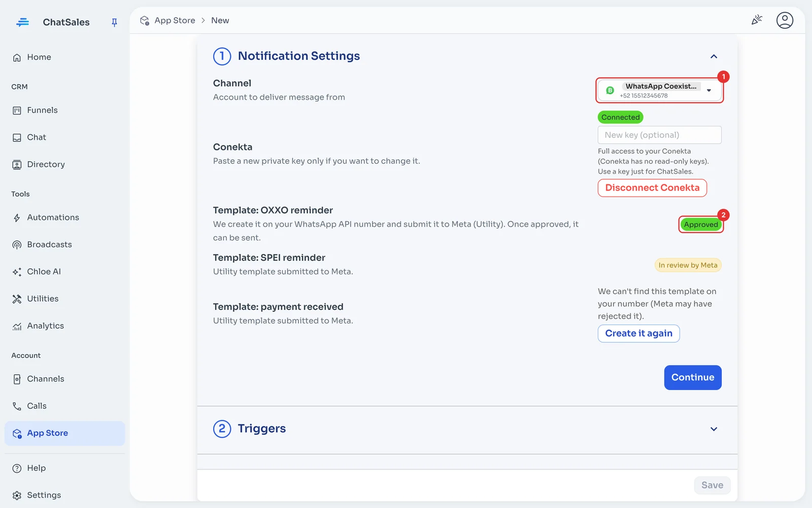The width and height of the screenshot is (812, 508).
Task: Click the In review by Meta badge
Action: (x=688, y=265)
